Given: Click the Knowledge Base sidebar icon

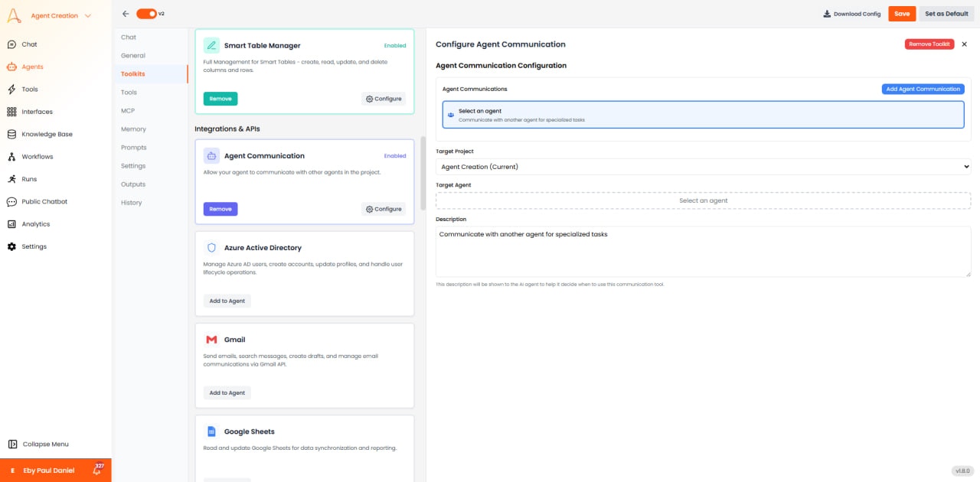Looking at the screenshot, I should (x=11, y=134).
